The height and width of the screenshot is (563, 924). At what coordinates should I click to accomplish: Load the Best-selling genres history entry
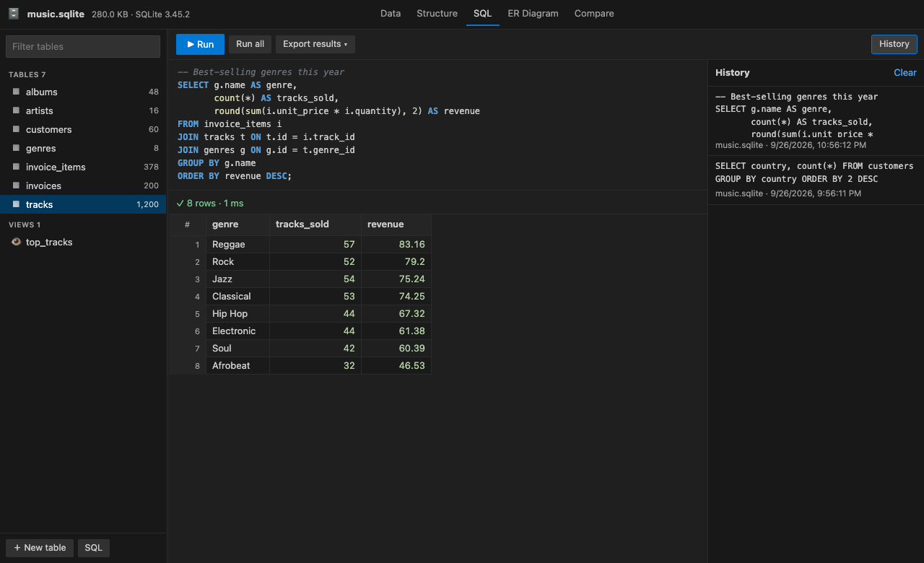coord(816,120)
